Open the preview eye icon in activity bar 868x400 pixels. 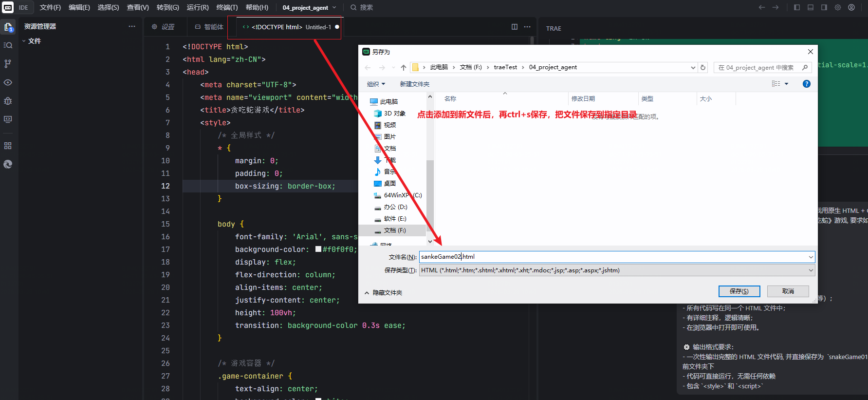(8, 82)
